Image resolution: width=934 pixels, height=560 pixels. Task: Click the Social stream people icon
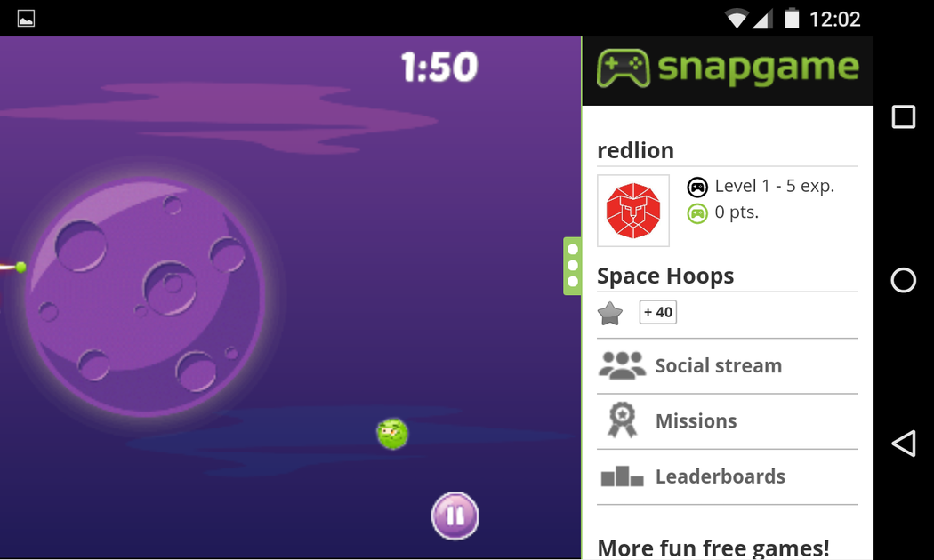pyautogui.click(x=622, y=365)
